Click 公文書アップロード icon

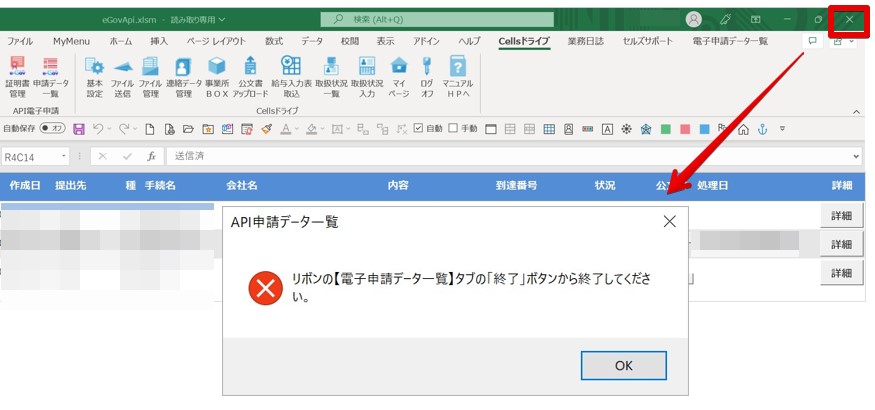(251, 77)
